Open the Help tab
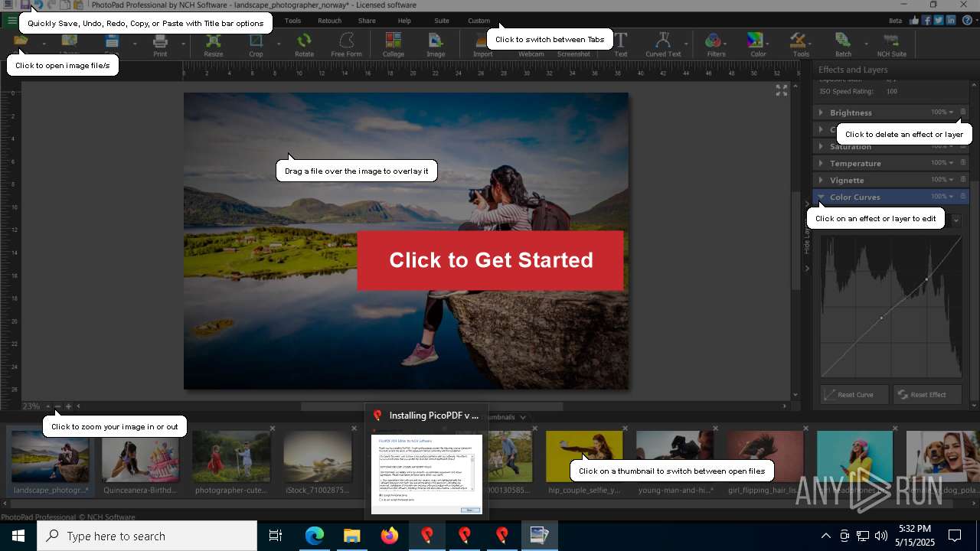 point(404,21)
